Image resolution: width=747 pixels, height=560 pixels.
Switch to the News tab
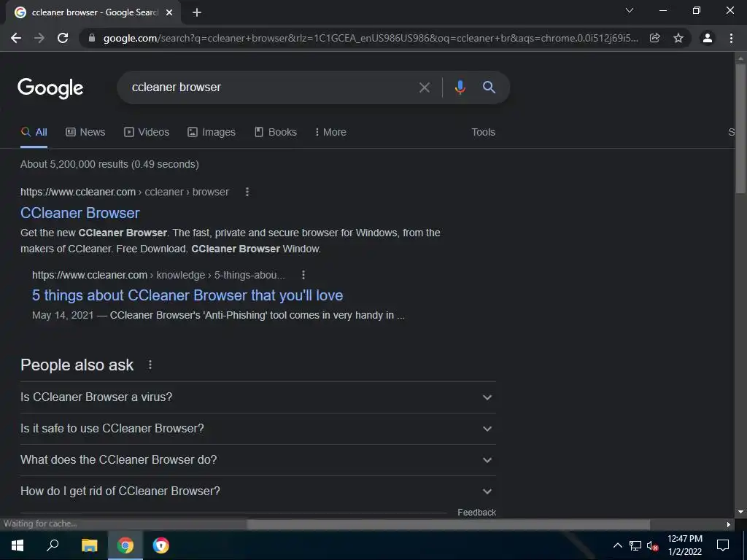click(x=85, y=133)
